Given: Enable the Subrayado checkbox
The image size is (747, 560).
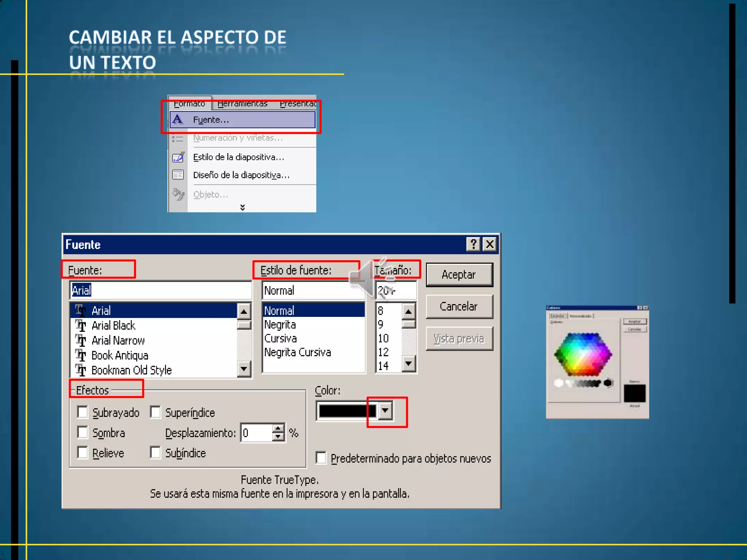Looking at the screenshot, I should point(83,412).
